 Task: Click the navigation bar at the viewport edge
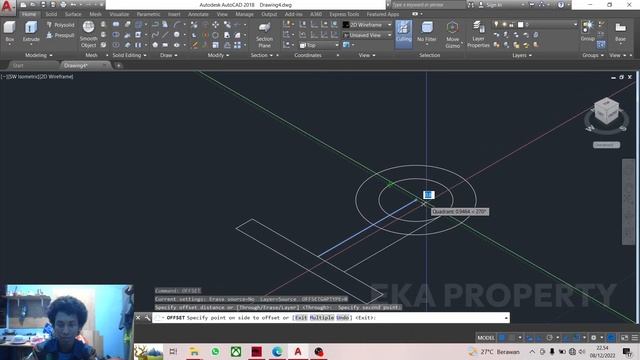(628, 202)
